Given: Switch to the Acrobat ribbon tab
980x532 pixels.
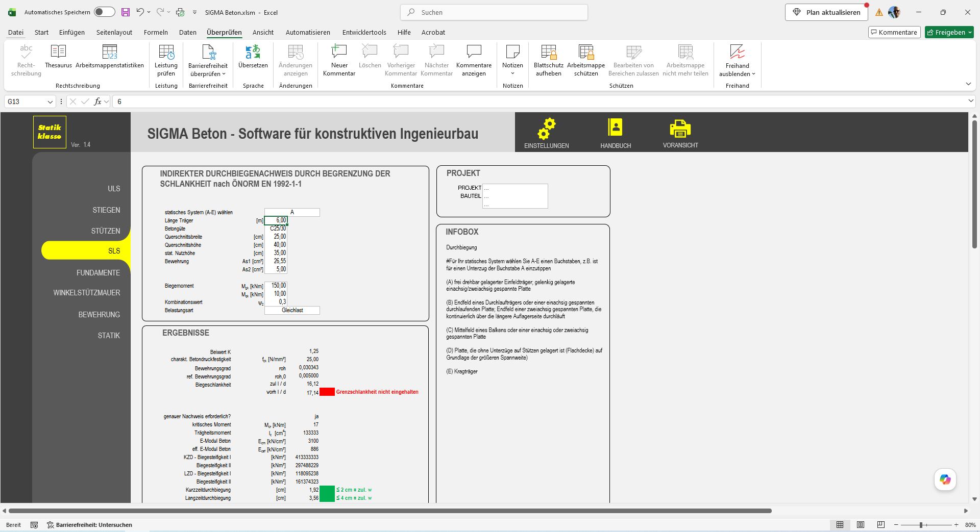Looking at the screenshot, I should pyautogui.click(x=433, y=32).
